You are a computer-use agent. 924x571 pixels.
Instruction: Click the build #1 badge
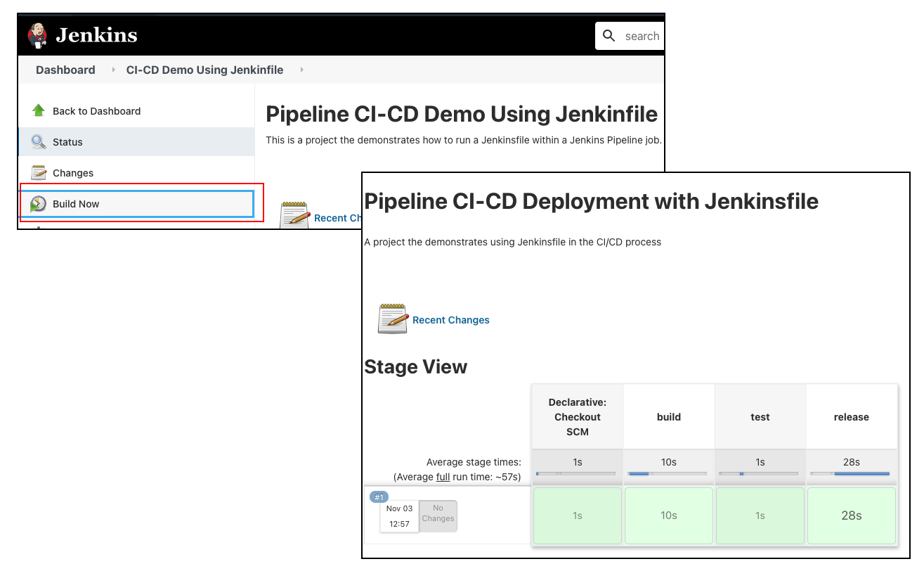point(379,497)
